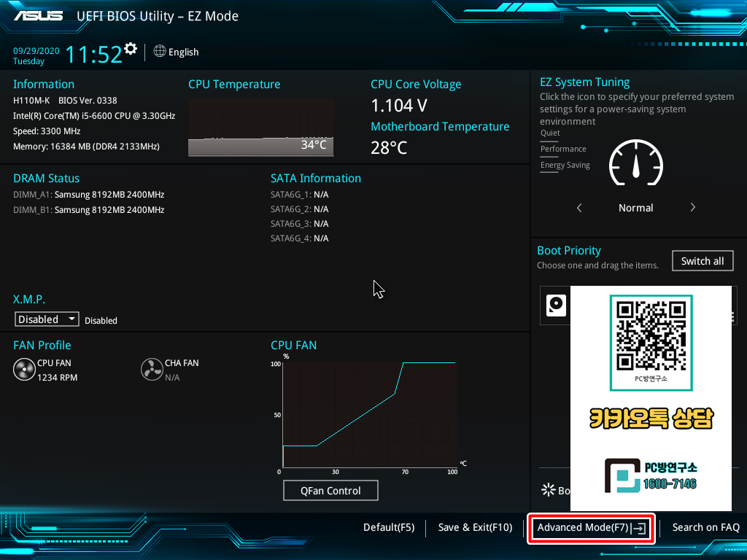This screenshot has width=747, height=560.
Task: Click the CPU FAN curve chart
Action: point(370,415)
